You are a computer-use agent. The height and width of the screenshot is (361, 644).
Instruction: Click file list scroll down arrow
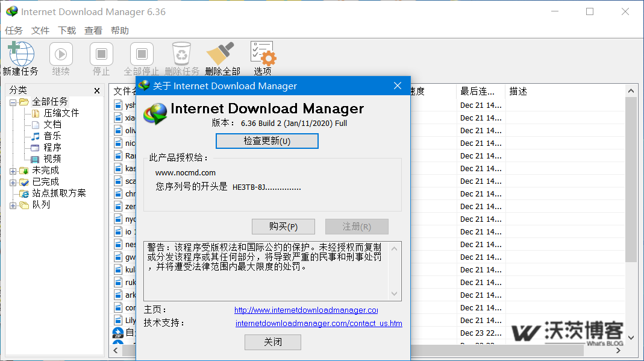click(631, 337)
